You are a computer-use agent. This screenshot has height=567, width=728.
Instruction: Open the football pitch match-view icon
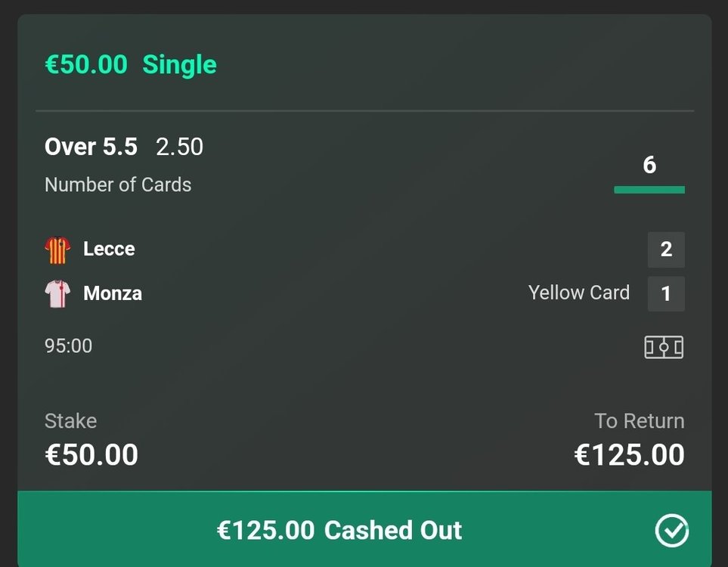[664, 347]
